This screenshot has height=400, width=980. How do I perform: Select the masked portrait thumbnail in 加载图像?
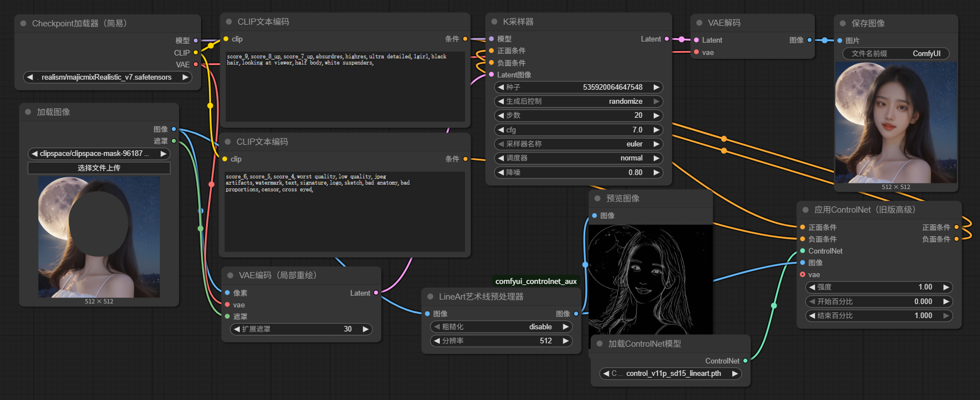coord(99,237)
